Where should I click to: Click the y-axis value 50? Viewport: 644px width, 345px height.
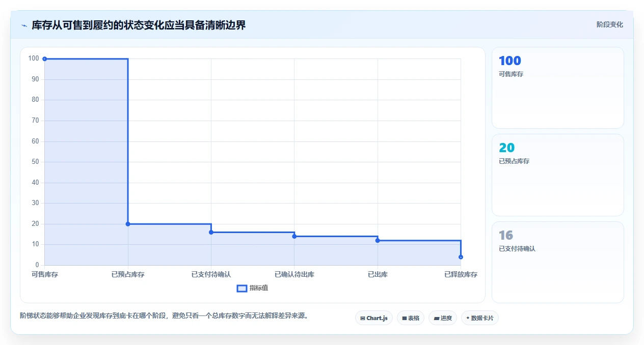(36, 162)
